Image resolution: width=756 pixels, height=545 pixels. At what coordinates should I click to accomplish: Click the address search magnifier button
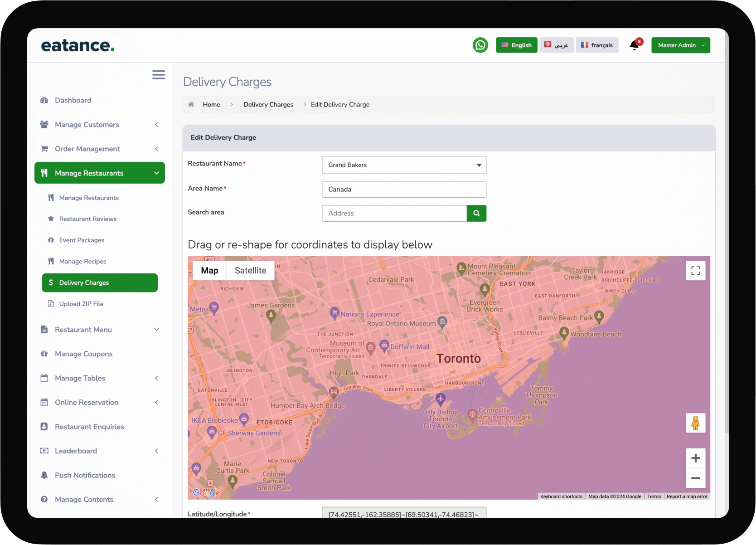pos(476,213)
